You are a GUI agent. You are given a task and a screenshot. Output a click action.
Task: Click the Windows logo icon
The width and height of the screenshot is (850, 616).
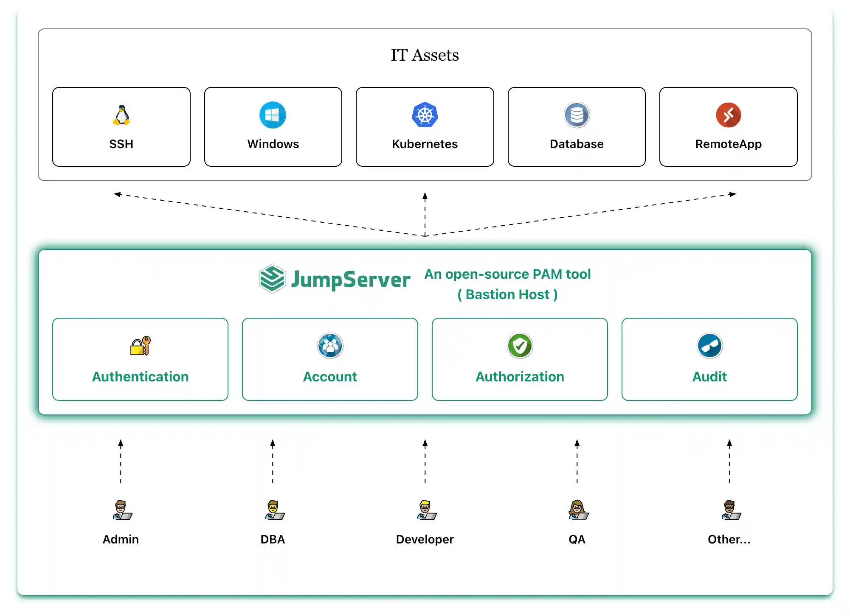pos(273,115)
